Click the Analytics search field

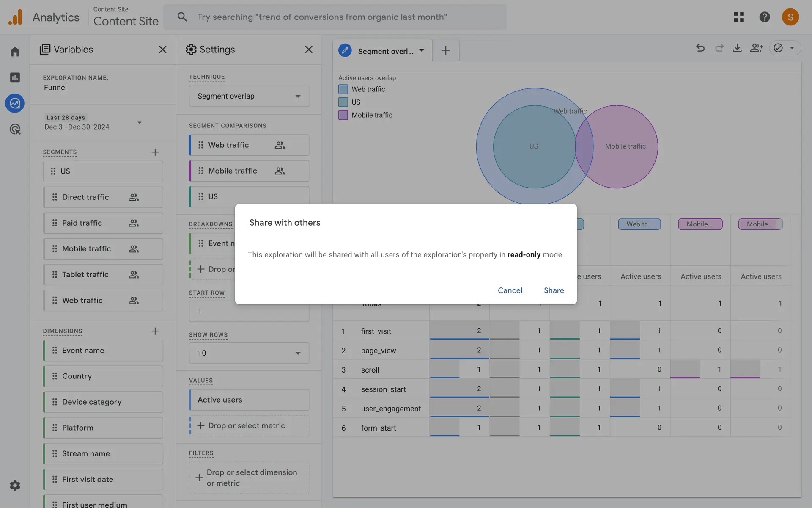click(334, 17)
